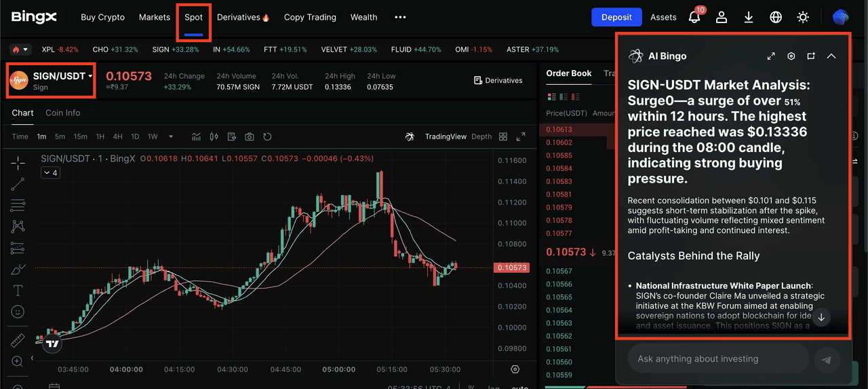
Task: Select the forecasting and measurement tool
Action: [x=18, y=248]
